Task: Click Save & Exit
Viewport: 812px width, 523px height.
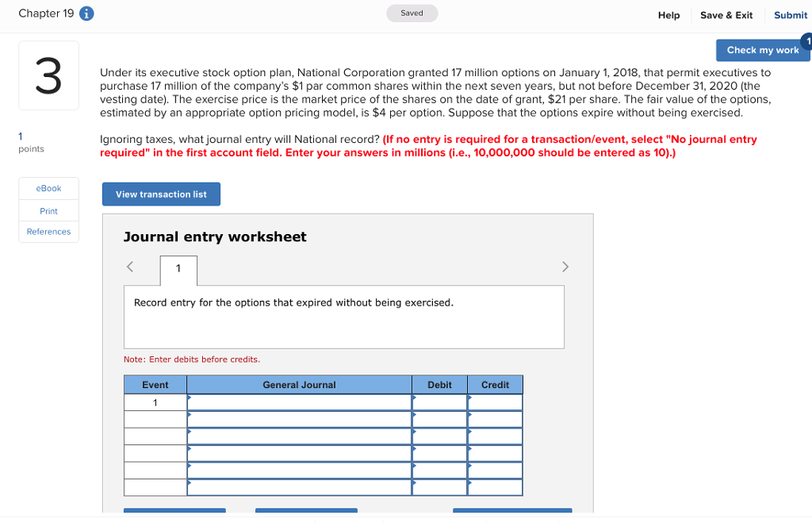Action: click(726, 15)
